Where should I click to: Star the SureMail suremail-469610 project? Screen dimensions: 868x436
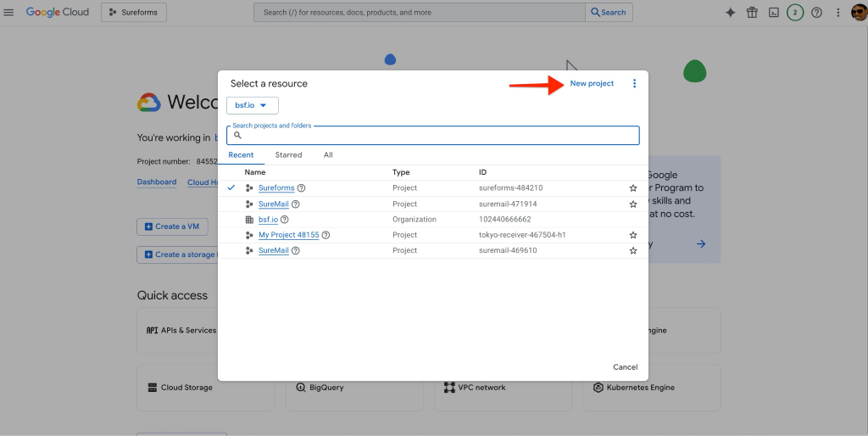[632, 251]
